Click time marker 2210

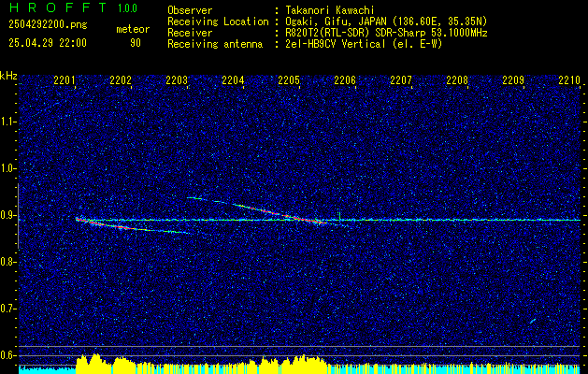569,79
